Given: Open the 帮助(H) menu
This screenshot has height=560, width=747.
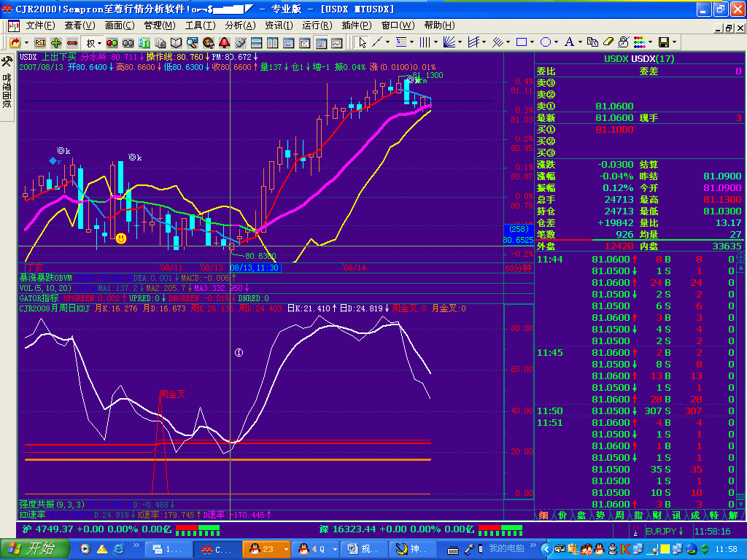Looking at the screenshot, I should point(439,26).
